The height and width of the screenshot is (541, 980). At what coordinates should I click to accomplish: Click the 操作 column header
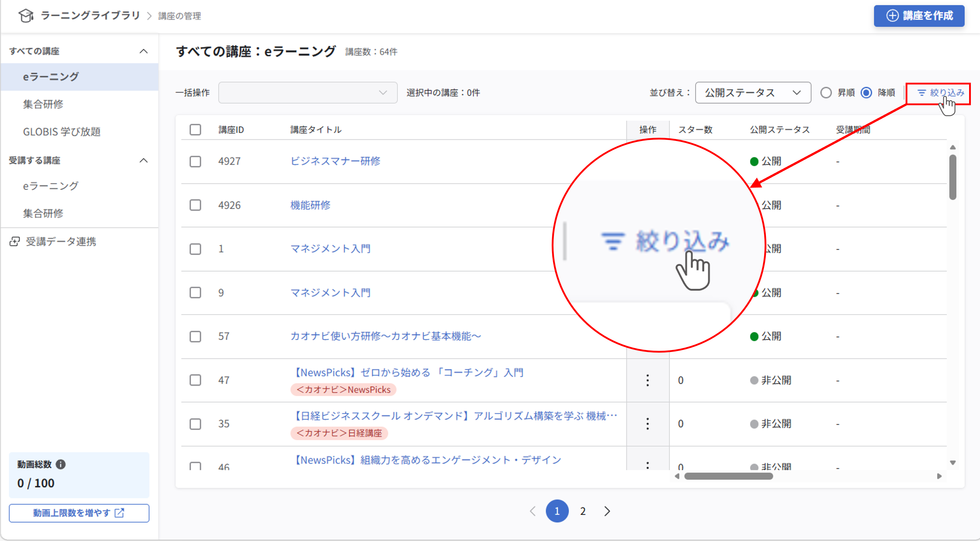pyautogui.click(x=647, y=130)
